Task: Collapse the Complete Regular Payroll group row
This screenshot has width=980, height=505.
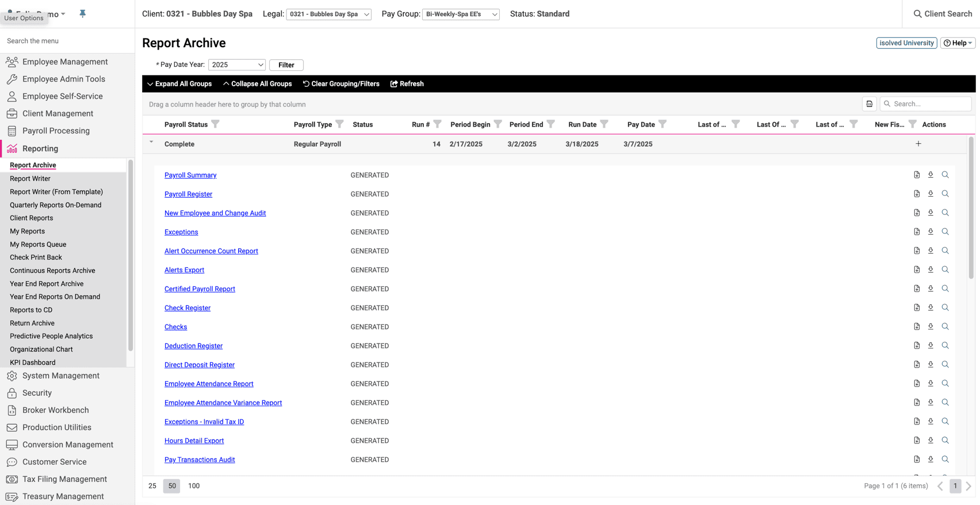Action: click(151, 142)
